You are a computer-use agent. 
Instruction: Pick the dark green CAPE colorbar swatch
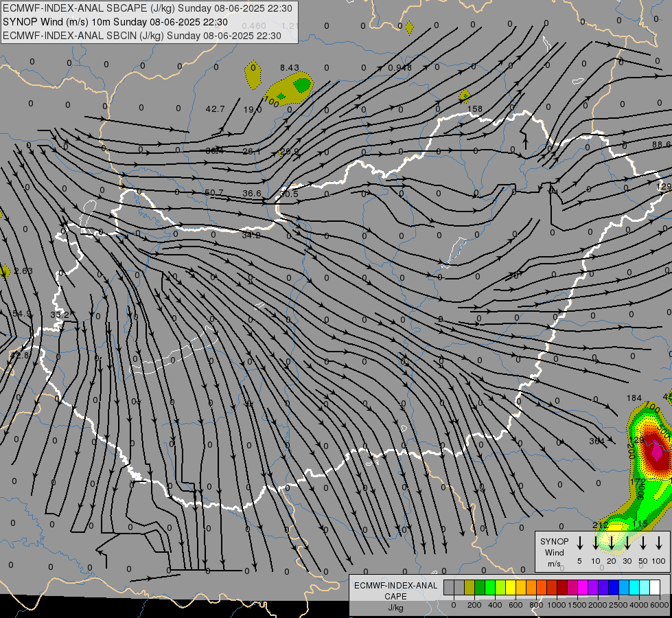click(x=480, y=587)
